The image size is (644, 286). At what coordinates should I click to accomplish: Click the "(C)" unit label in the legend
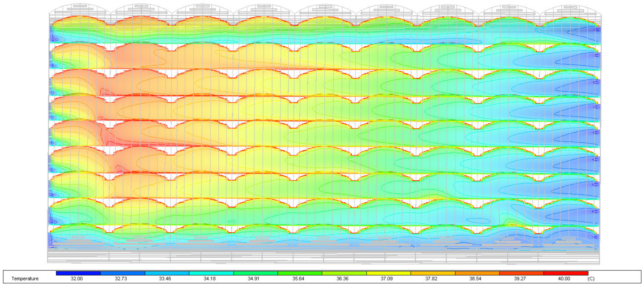point(591,279)
